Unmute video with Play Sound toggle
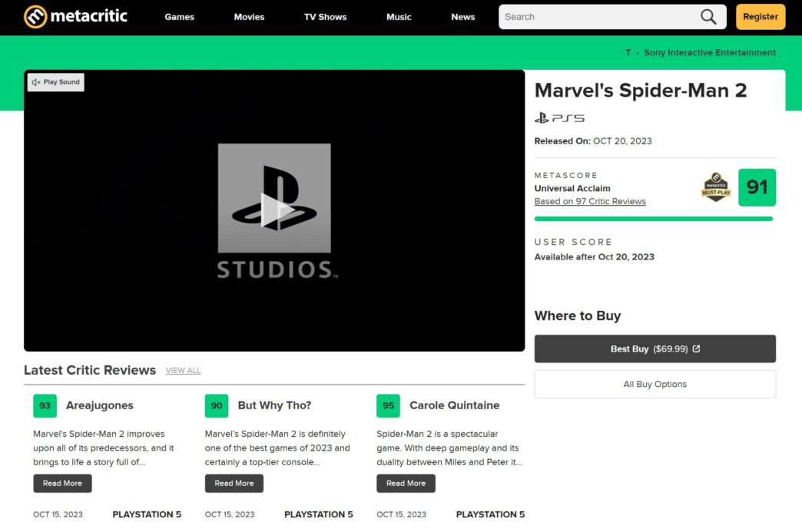Viewport: 802px width, 532px height. pyautogui.click(x=56, y=82)
